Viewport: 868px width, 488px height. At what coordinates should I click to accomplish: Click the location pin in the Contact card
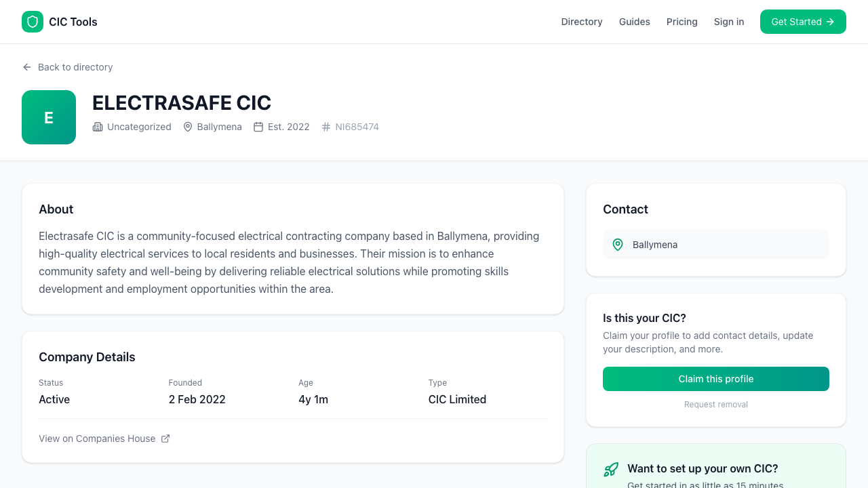click(x=618, y=245)
